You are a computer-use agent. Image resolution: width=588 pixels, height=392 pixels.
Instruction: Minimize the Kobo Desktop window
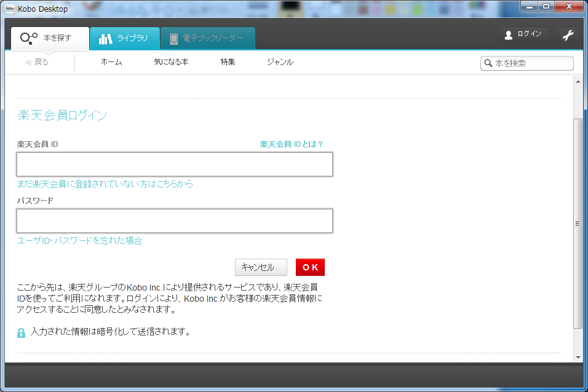tap(530, 6)
